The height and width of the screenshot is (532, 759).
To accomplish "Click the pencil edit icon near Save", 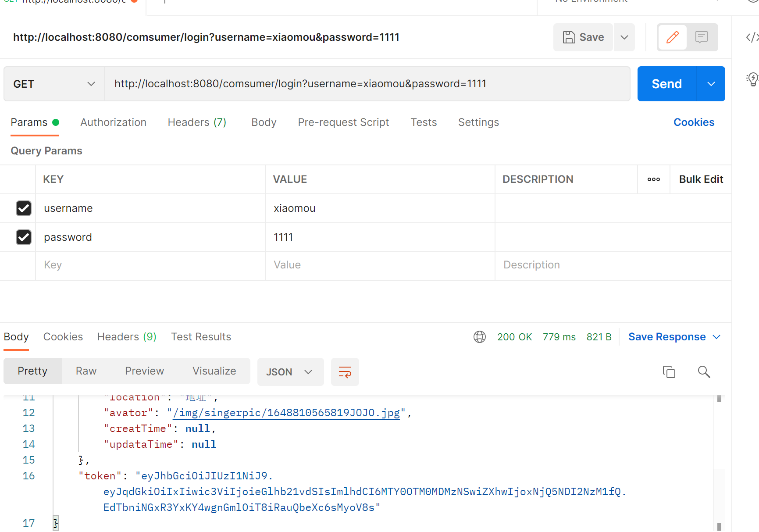I will click(672, 37).
